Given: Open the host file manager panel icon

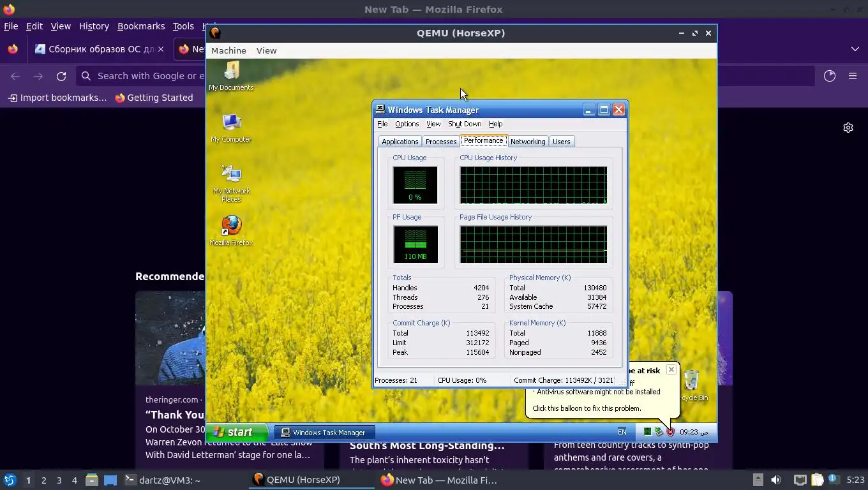Looking at the screenshot, I should point(92,480).
